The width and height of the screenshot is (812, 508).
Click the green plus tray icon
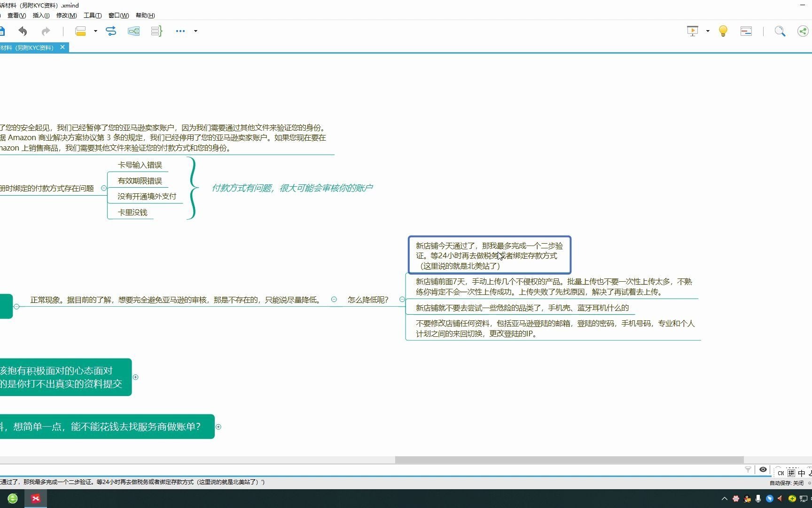792,499
